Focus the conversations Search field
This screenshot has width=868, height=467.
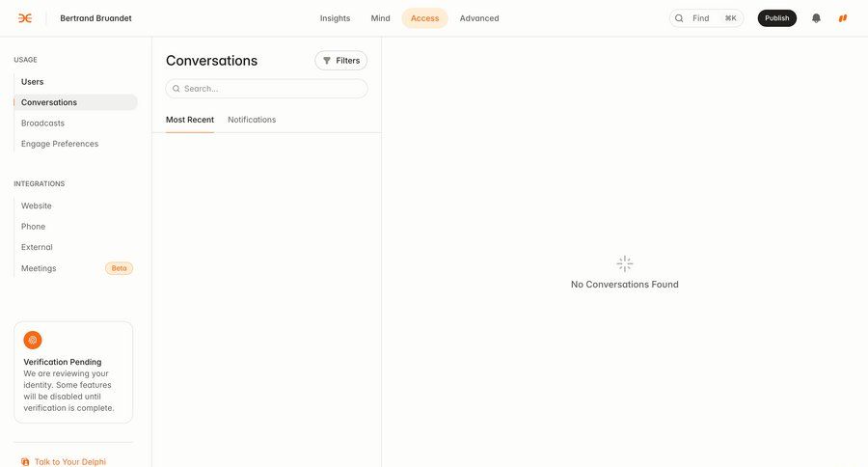click(266, 89)
